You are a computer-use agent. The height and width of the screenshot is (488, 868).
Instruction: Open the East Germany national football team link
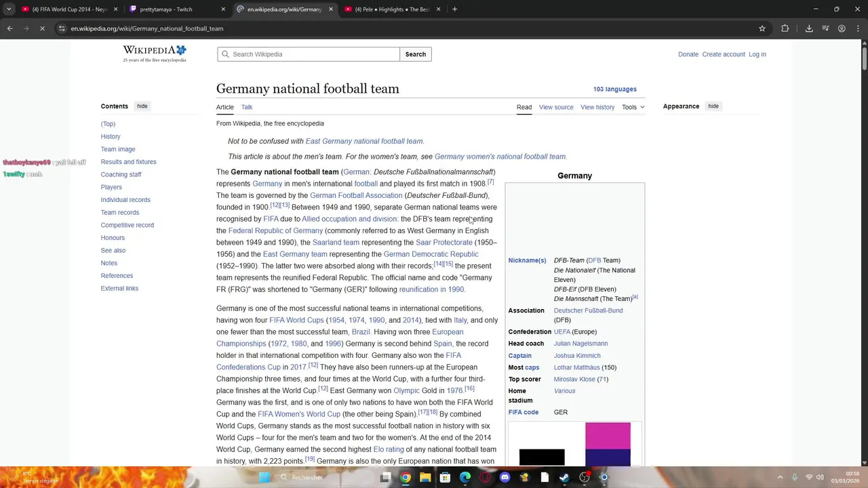pos(364,141)
